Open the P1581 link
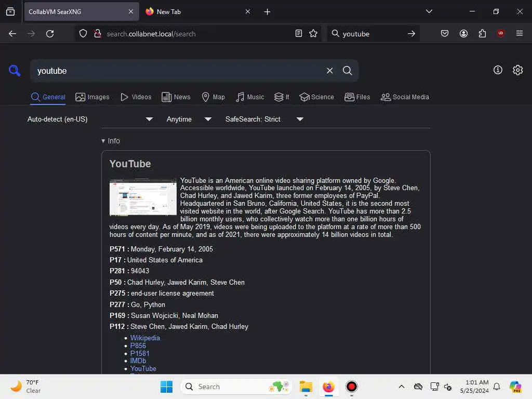This screenshot has width=532, height=399. pyautogui.click(x=140, y=353)
